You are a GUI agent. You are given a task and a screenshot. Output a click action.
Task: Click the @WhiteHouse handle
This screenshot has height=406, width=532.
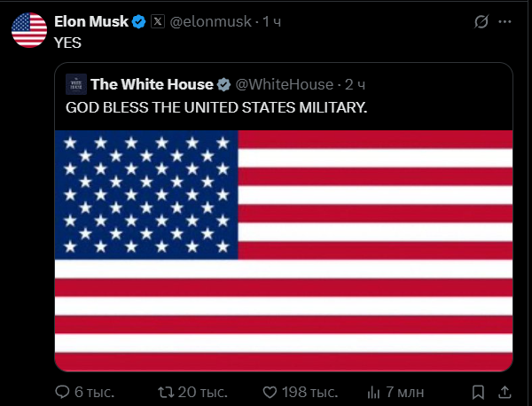pyautogui.click(x=284, y=84)
